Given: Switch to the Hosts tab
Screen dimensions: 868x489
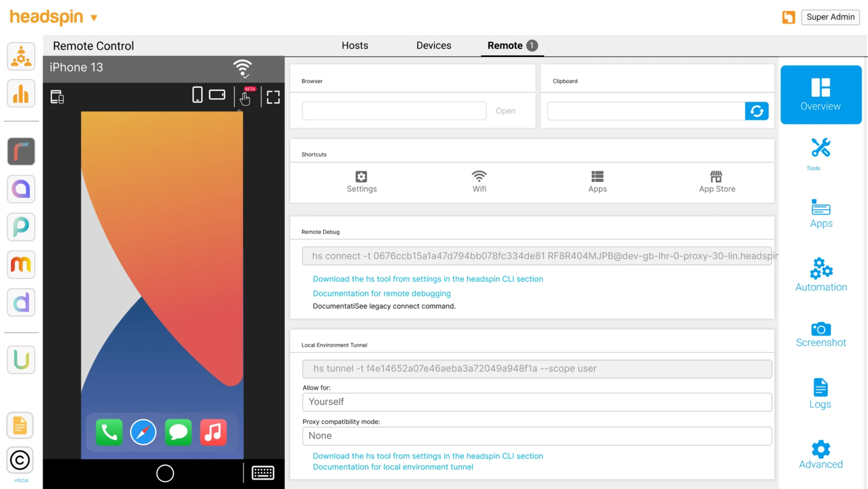Looking at the screenshot, I should pyautogui.click(x=354, y=45).
